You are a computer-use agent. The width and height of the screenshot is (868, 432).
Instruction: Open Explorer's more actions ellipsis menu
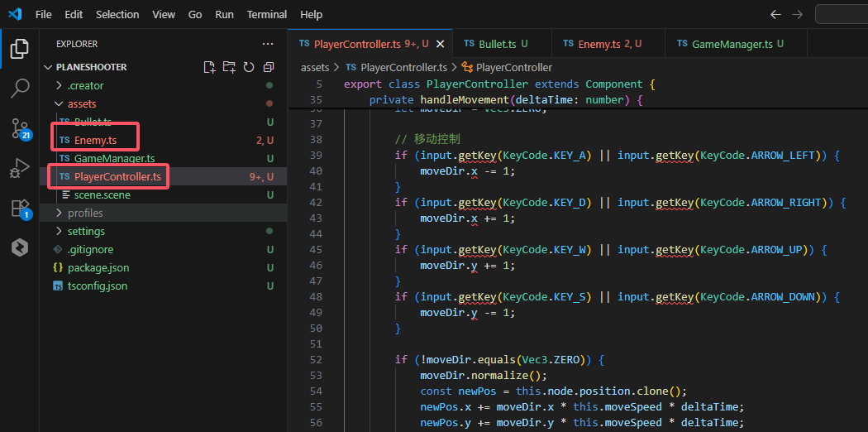[267, 44]
